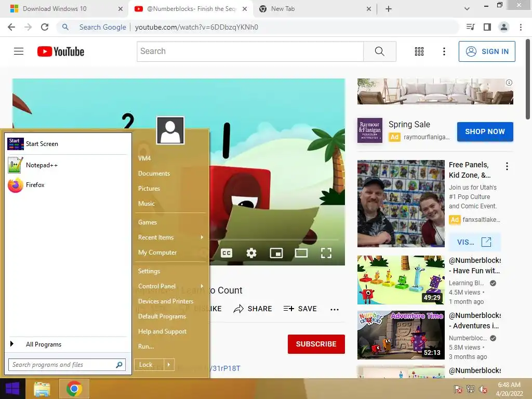Click into the YouTube Search field
Viewport: 532px width, 399px height.
click(250, 51)
